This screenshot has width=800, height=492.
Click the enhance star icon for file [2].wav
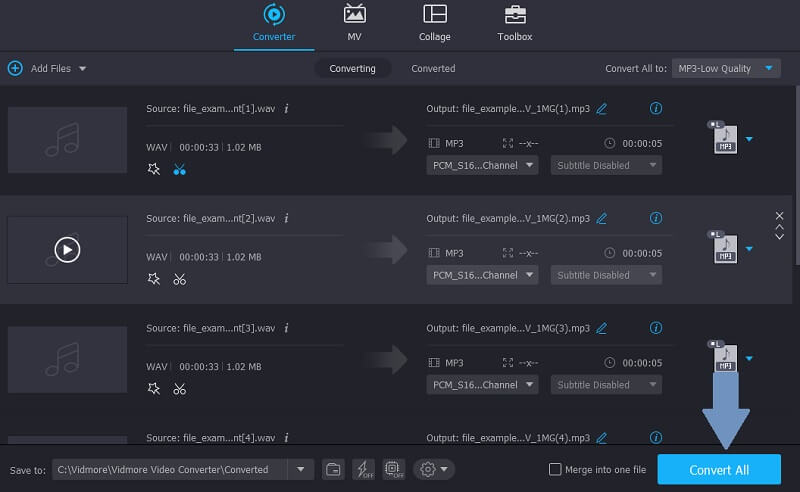(x=153, y=279)
